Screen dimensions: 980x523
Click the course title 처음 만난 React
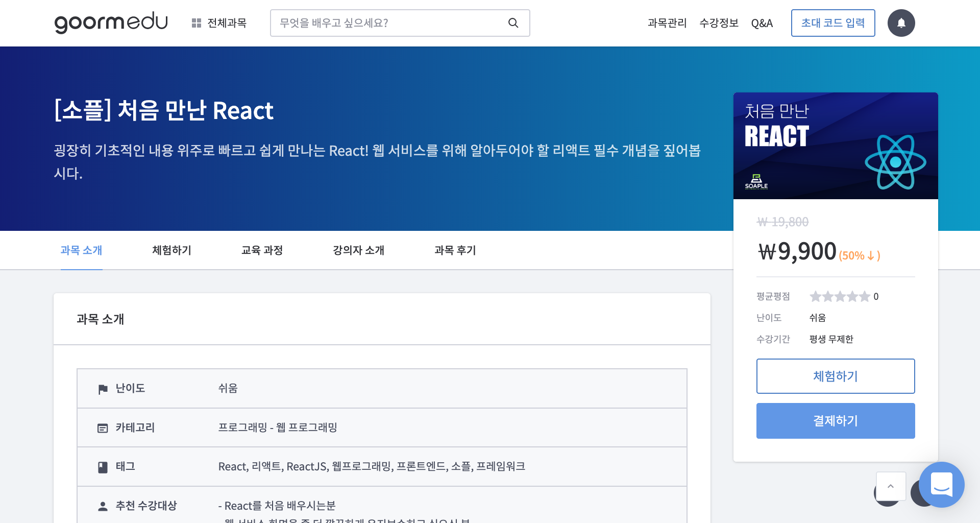[x=164, y=110]
